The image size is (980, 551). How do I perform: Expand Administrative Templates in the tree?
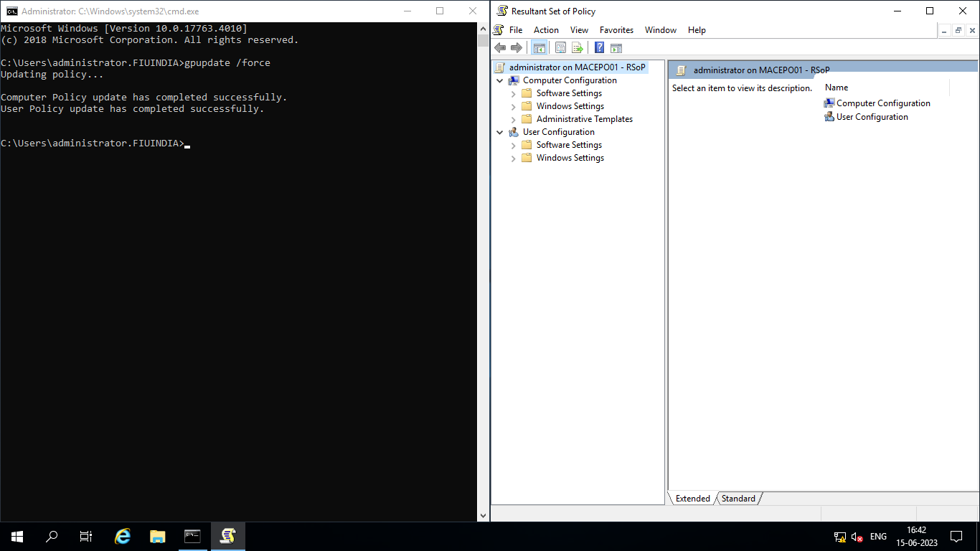click(x=512, y=118)
